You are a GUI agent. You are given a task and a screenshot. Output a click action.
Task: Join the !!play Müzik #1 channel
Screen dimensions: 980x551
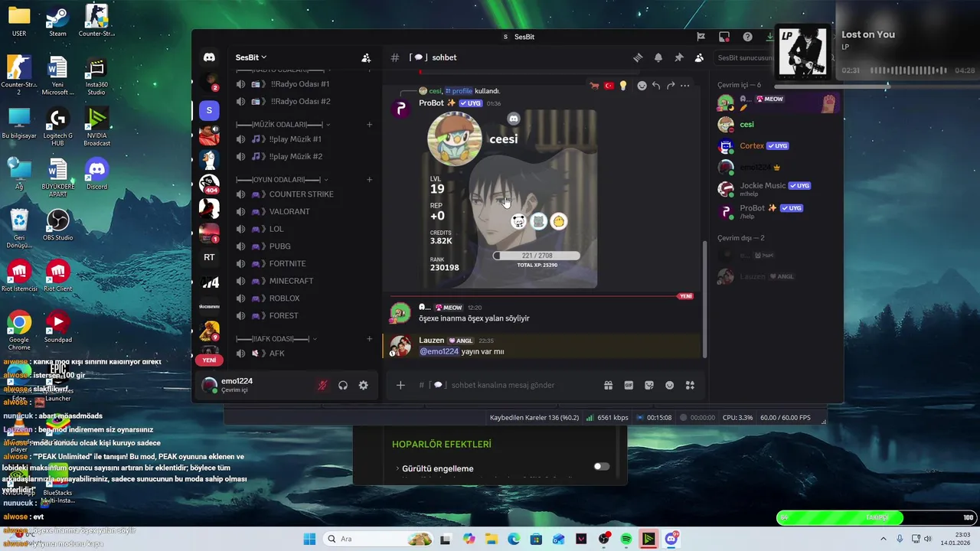[x=302, y=139]
